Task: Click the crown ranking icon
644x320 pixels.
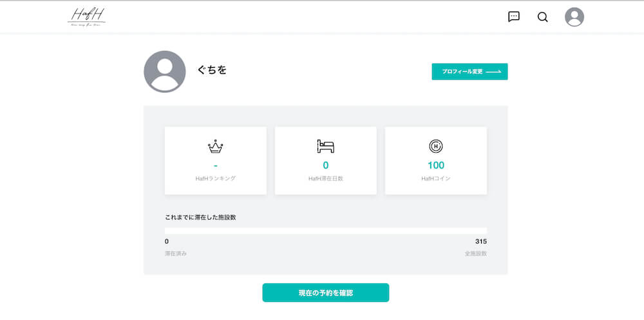Action: click(215, 146)
